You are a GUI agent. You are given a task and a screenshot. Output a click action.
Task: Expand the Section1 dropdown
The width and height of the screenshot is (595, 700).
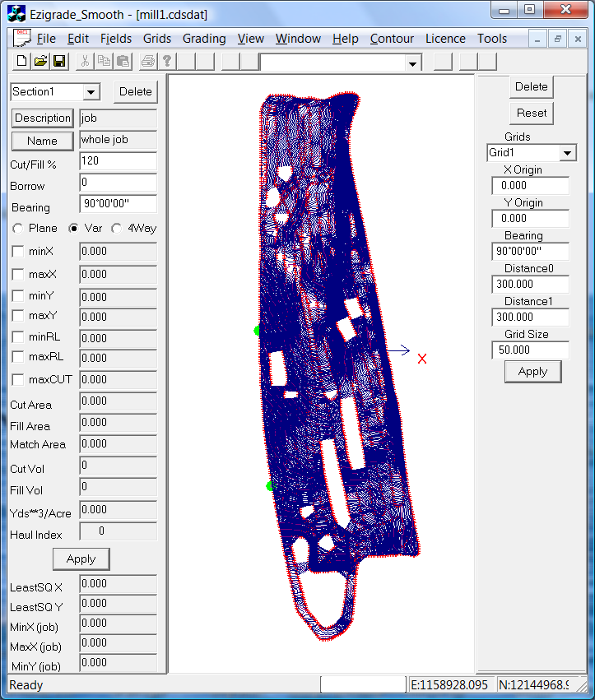91,92
